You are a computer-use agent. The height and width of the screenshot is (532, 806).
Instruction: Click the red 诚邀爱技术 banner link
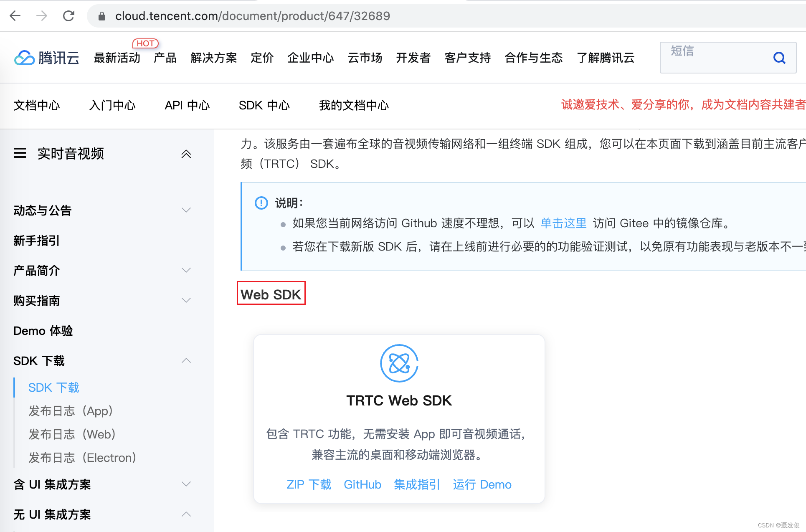click(683, 104)
